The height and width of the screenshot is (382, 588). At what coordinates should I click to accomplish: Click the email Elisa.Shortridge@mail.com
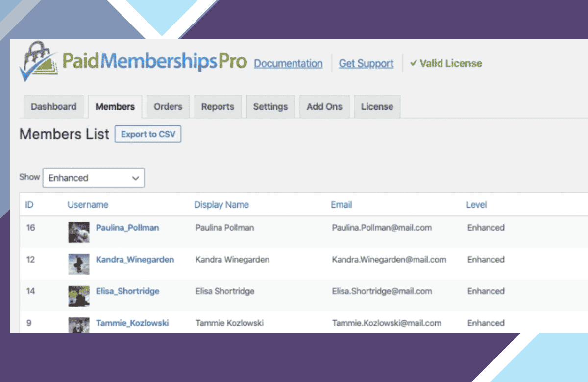click(382, 291)
